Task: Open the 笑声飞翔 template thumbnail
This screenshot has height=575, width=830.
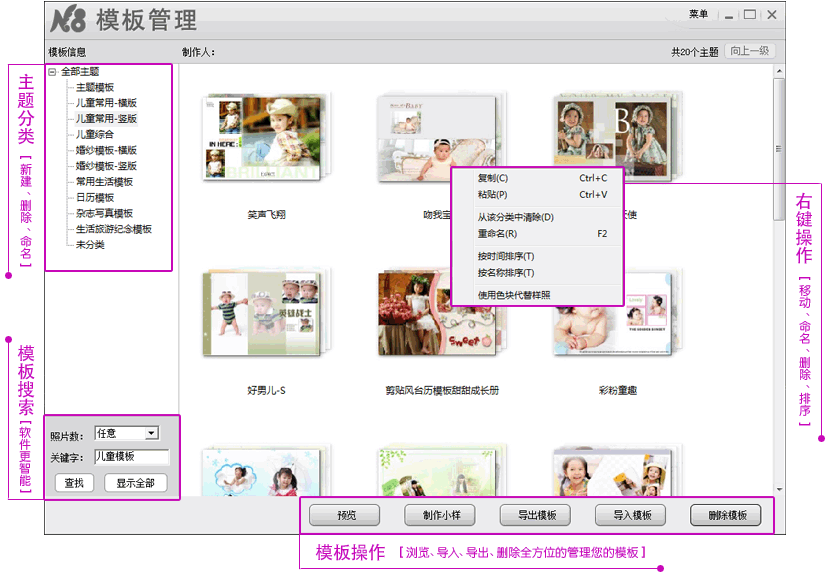Action: tap(265, 140)
